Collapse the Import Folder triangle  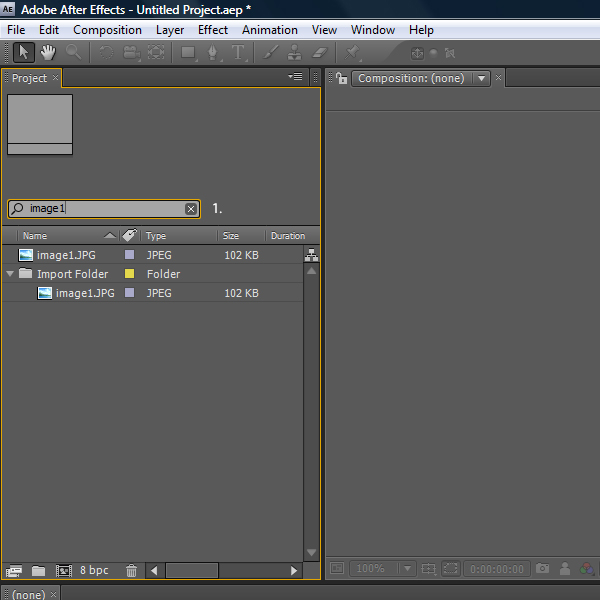pyautogui.click(x=10, y=274)
